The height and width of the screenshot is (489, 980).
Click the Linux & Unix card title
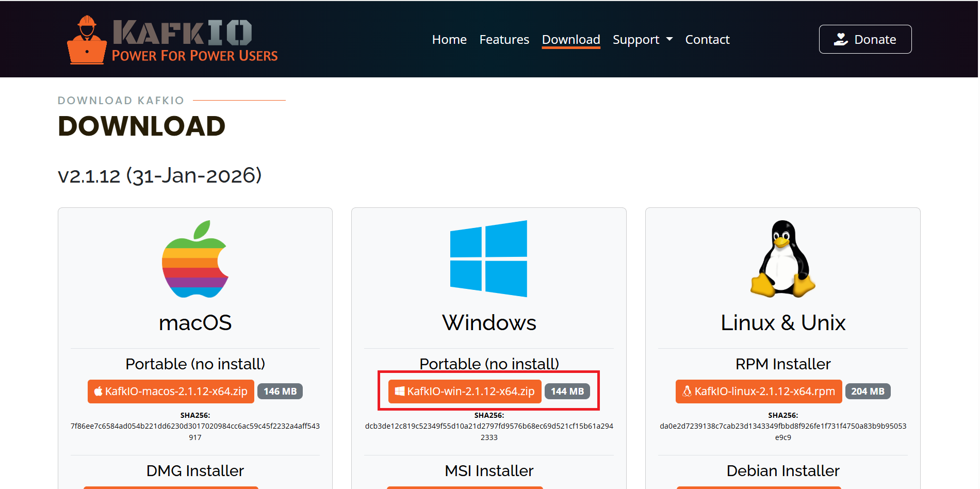coord(783,323)
